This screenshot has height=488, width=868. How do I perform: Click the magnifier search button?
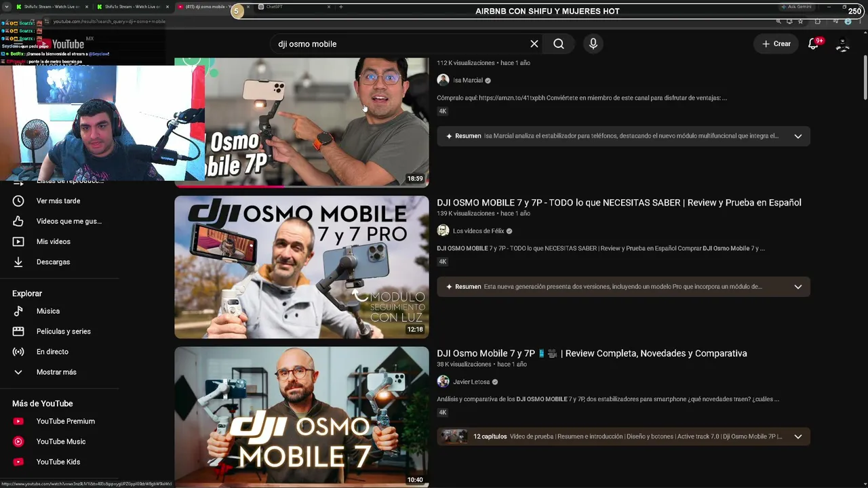[x=559, y=44]
